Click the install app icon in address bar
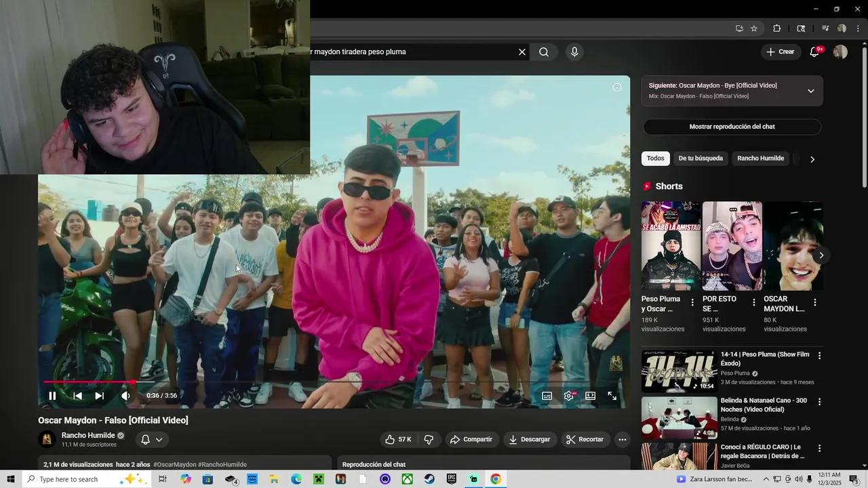This screenshot has height=488, width=868. click(x=739, y=28)
